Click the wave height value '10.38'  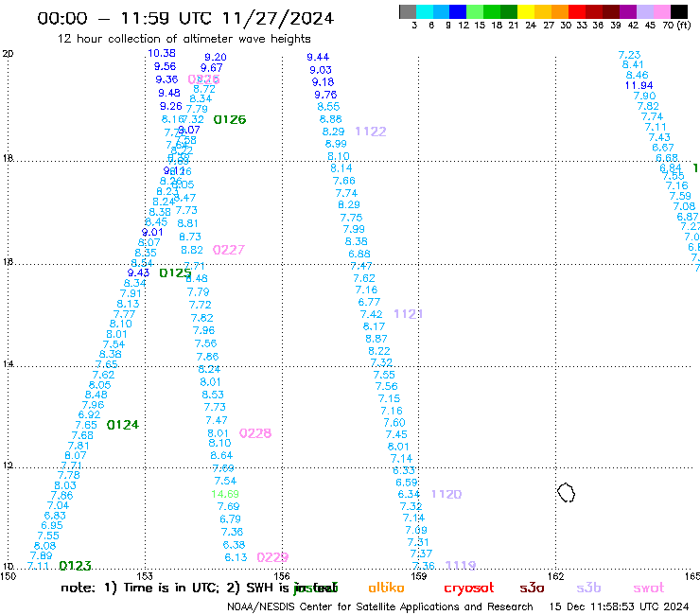(x=162, y=53)
